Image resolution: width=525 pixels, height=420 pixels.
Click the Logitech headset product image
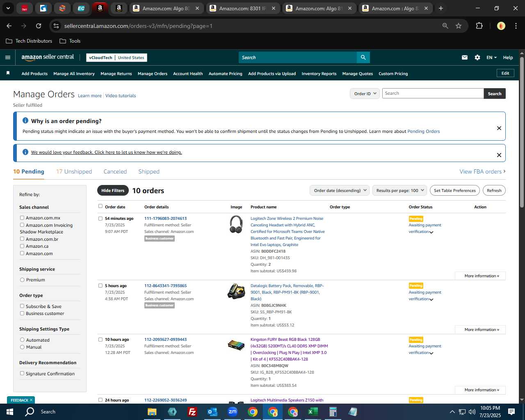point(236,224)
